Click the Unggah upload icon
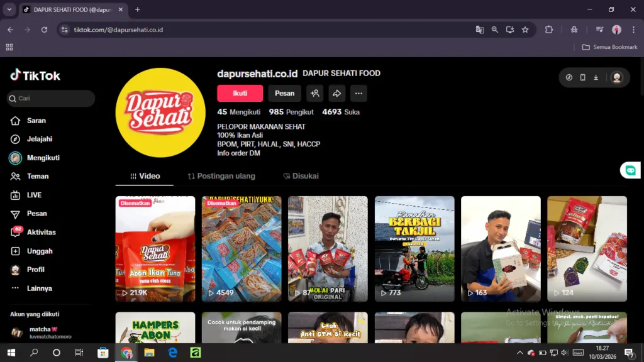Viewport: 644px width, 362px height. pos(15,251)
